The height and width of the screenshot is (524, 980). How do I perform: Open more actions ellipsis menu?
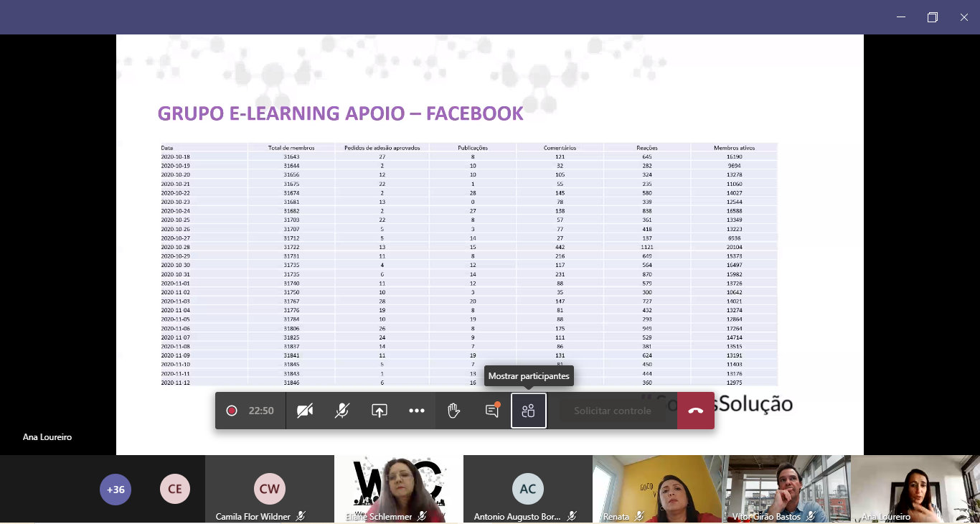(417, 411)
